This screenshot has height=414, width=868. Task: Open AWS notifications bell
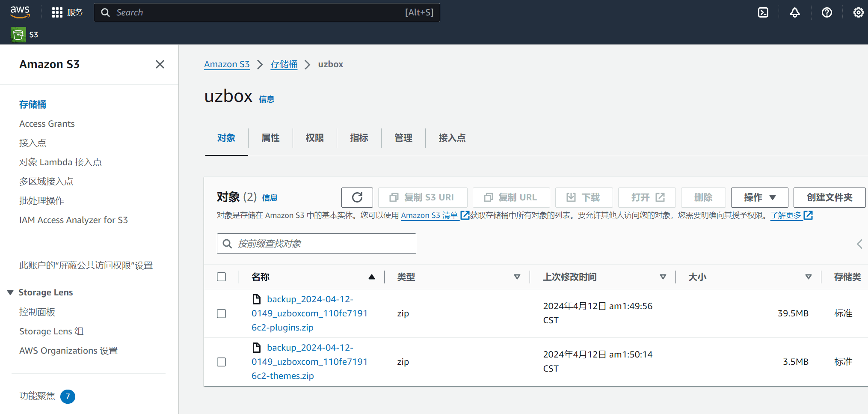794,12
